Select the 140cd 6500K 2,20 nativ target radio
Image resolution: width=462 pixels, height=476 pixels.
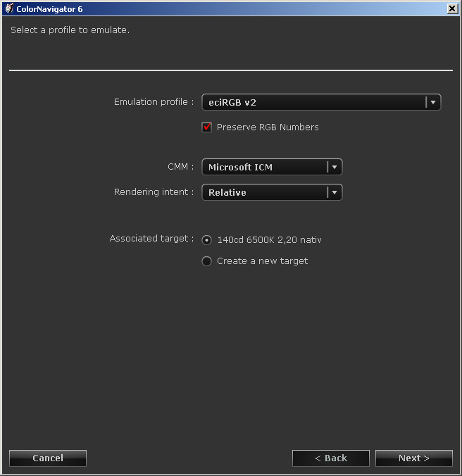point(207,240)
